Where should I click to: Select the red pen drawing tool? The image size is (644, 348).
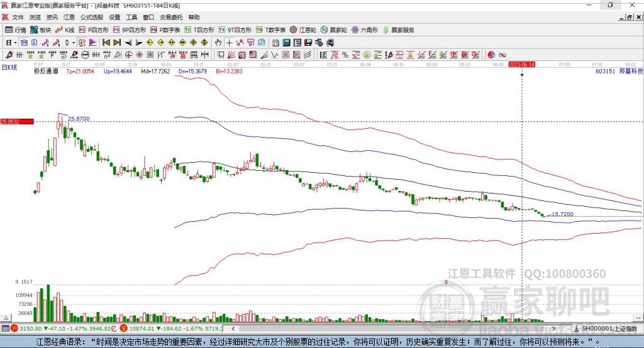coord(9,55)
